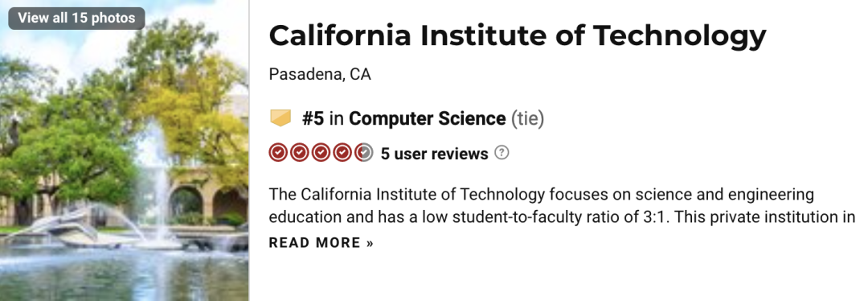Viewport: 868px width, 301px height.
Task: Click the partially gray fifth rating circle
Action: (364, 152)
